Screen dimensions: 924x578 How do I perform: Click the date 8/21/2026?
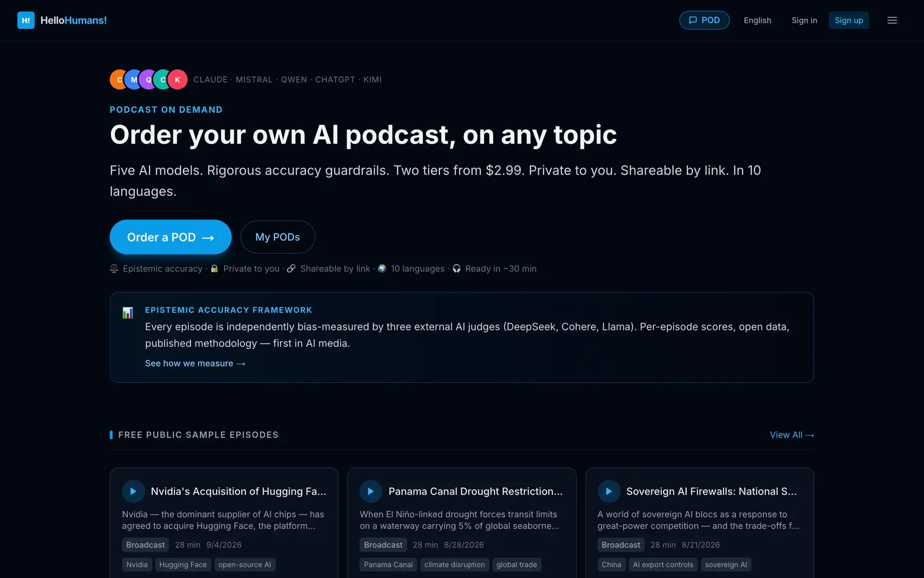click(x=701, y=545)
